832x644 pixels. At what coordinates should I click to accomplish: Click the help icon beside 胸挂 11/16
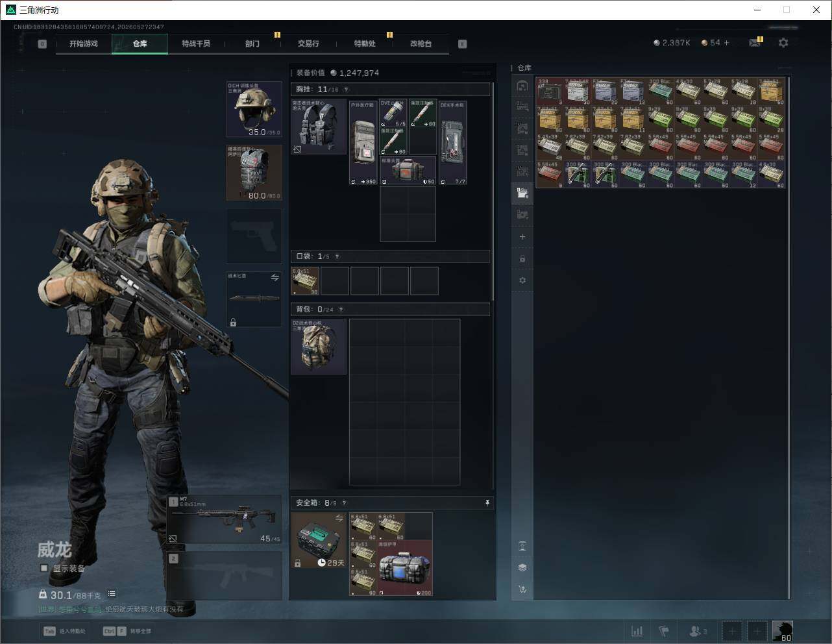pos(346,90)
